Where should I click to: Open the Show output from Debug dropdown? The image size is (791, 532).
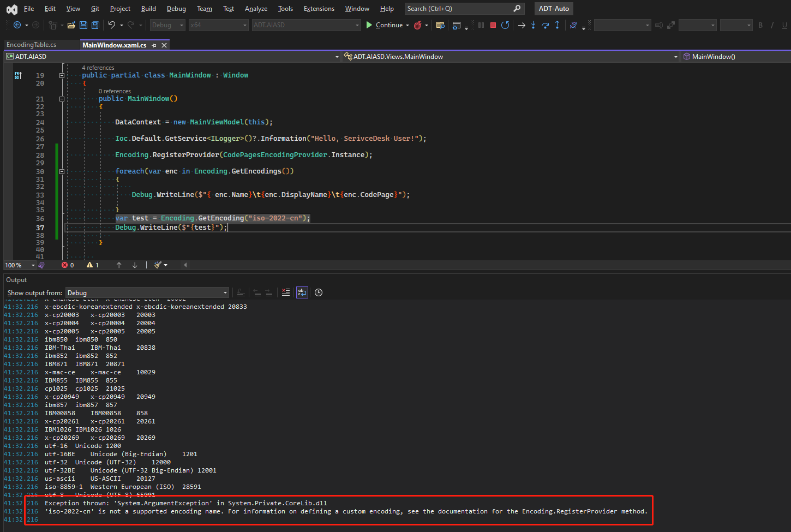[147, 293]
